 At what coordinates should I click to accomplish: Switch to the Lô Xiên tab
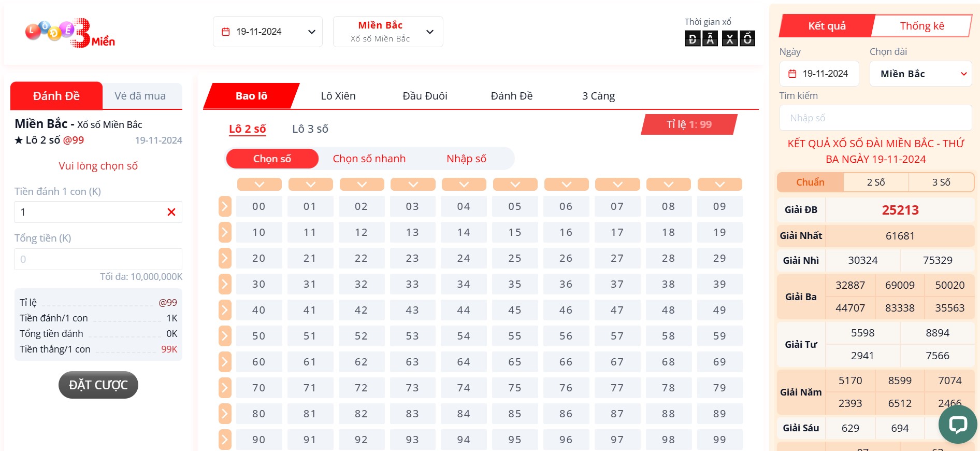click(x=338, y=96)
